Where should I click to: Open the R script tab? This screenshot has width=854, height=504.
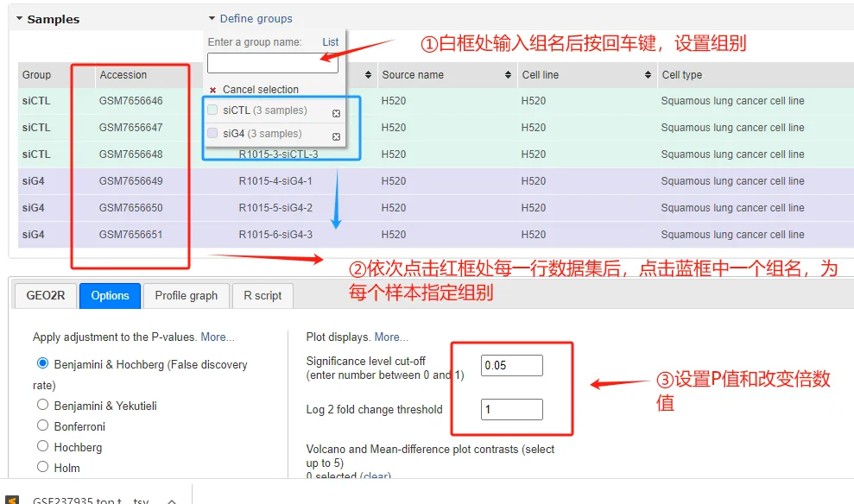(x=263, y=295)
